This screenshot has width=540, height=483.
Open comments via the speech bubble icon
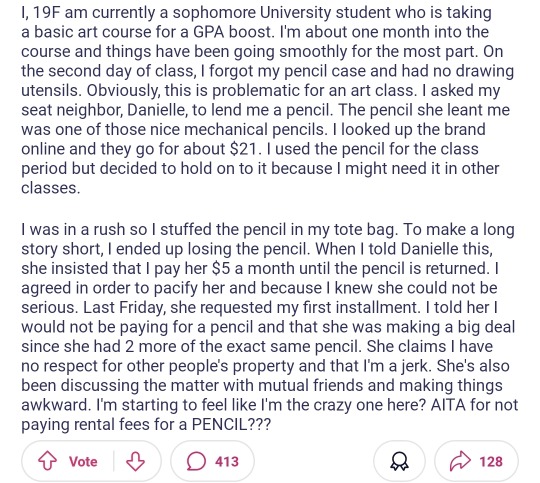196,461
